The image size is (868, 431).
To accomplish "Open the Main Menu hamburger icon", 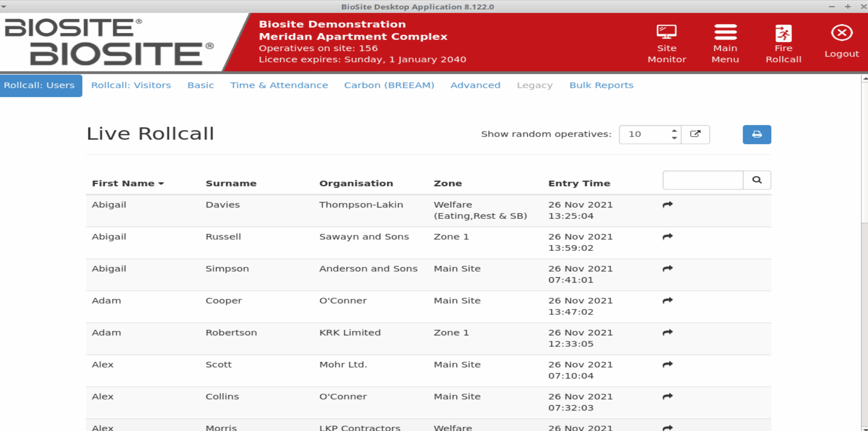I will point(725,32).
